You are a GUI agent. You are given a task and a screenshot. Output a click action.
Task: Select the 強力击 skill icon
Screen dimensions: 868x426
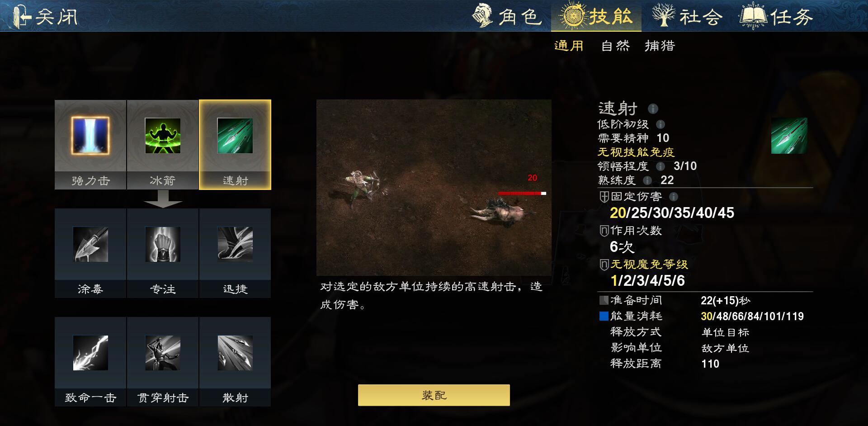pyautogui.click(x=90, y=136)
